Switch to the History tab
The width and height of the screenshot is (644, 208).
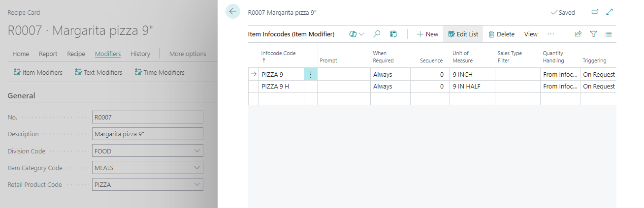coord(140,54)
